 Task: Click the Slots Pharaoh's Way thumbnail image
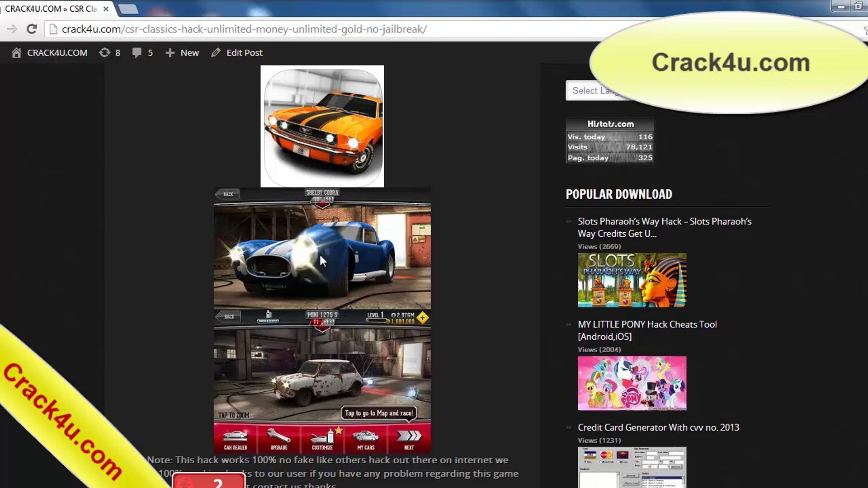[632, 280]
